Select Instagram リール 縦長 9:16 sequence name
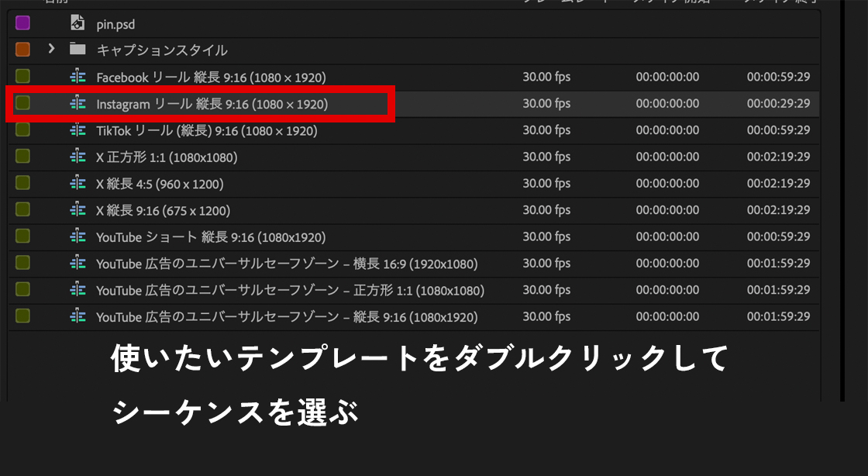The width and height of the screenshot is (868, 476). tap(212, 104)
